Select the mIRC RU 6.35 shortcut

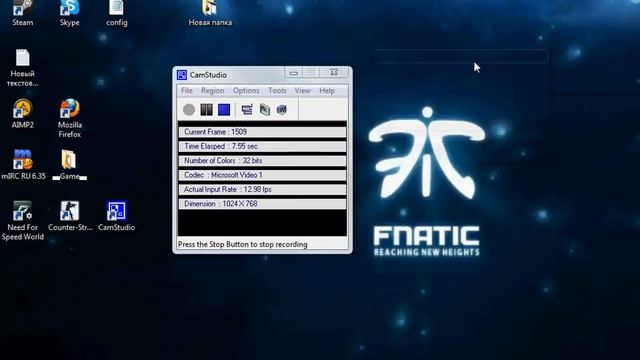tap(23, 165)
